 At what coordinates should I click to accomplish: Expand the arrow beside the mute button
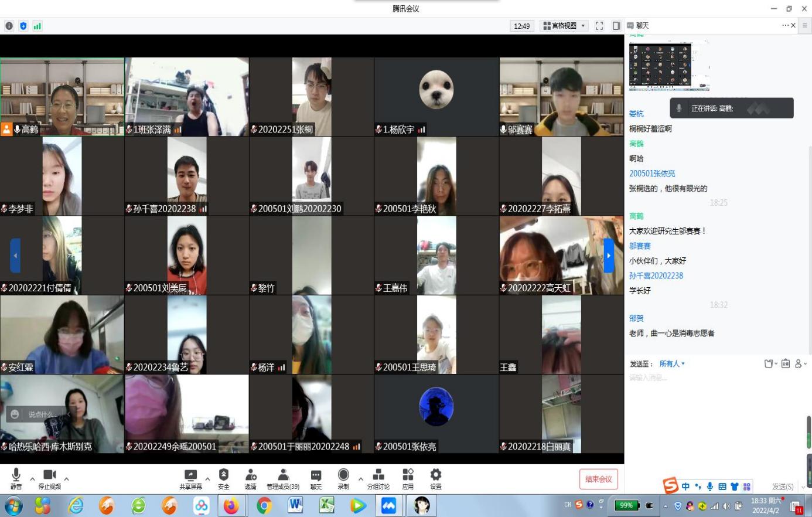[x=32, y=479]
